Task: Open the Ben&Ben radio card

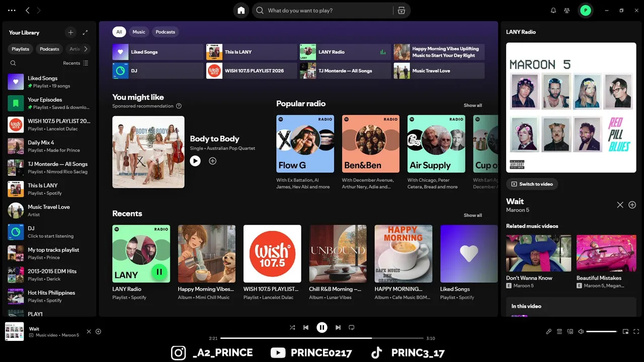Action: click(371, 152)
